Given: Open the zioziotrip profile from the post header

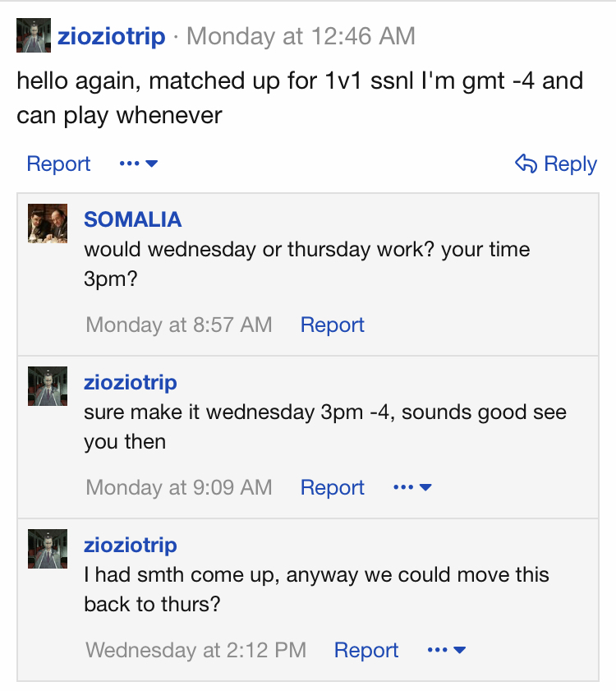Looking at the screenshot, I should pos(112,36).
